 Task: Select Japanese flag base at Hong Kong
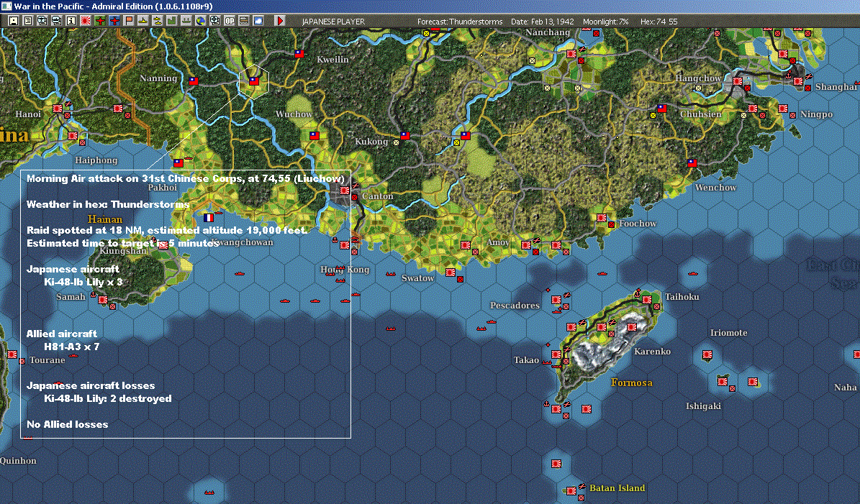tap(345, 245)
